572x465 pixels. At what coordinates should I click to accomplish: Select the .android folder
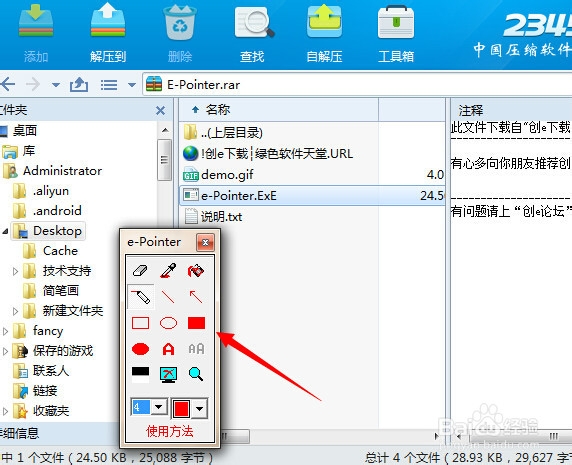coord(57,211)
